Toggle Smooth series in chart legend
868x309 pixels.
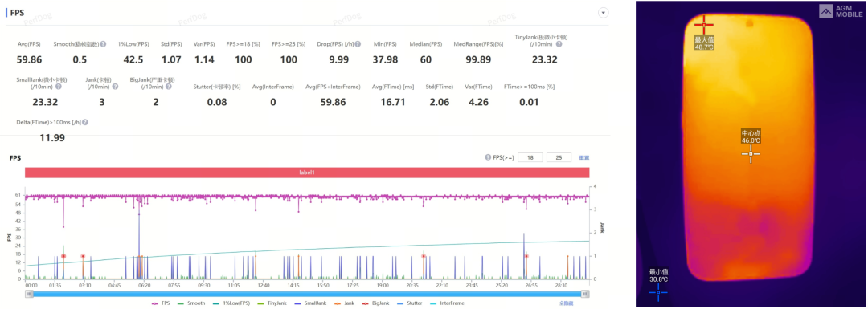tap(191, 303)
